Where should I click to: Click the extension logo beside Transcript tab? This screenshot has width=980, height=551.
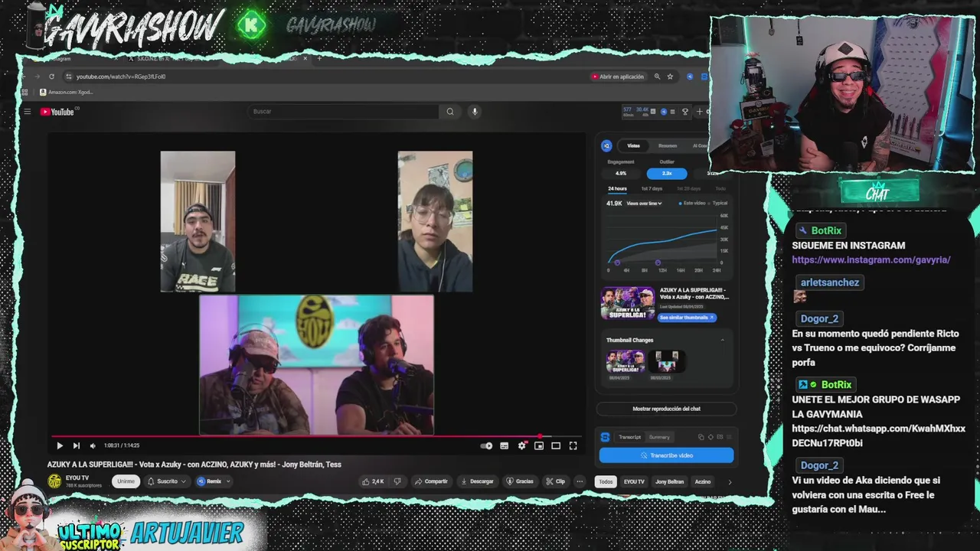pos(605,437)
